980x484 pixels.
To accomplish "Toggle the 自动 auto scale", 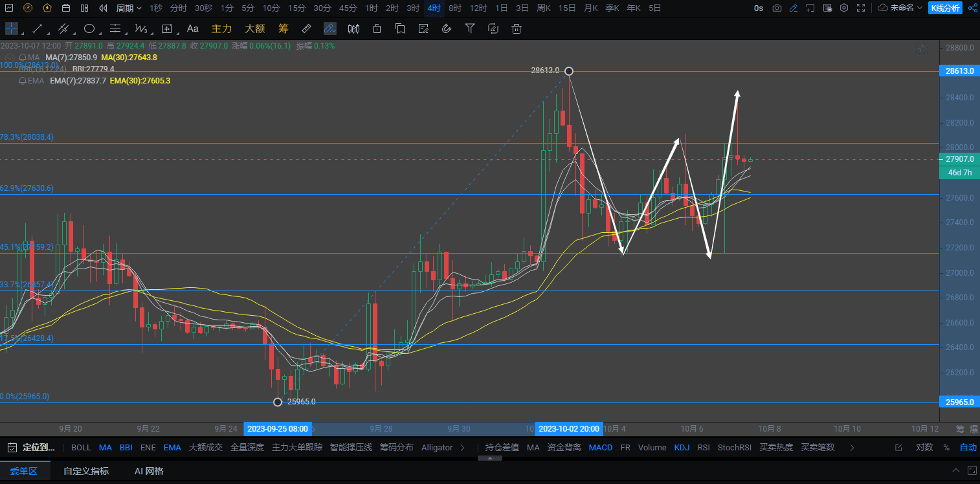I will 968,447.
